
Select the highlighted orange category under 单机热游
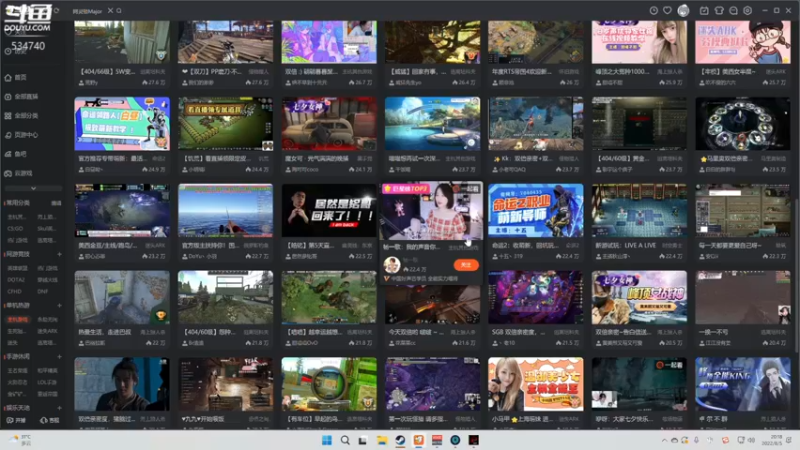(18, 320)
